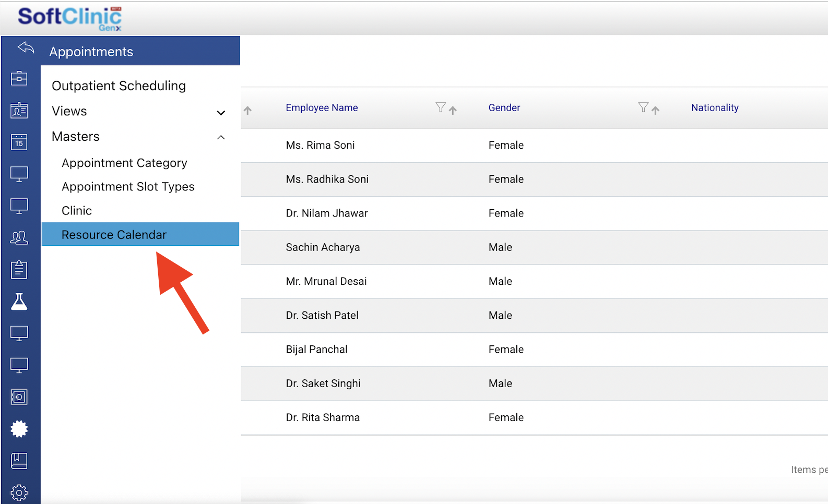Viewport: 828px width, 504px height.
Task: Open the bookmark book icon module
Action: (19, 461)
